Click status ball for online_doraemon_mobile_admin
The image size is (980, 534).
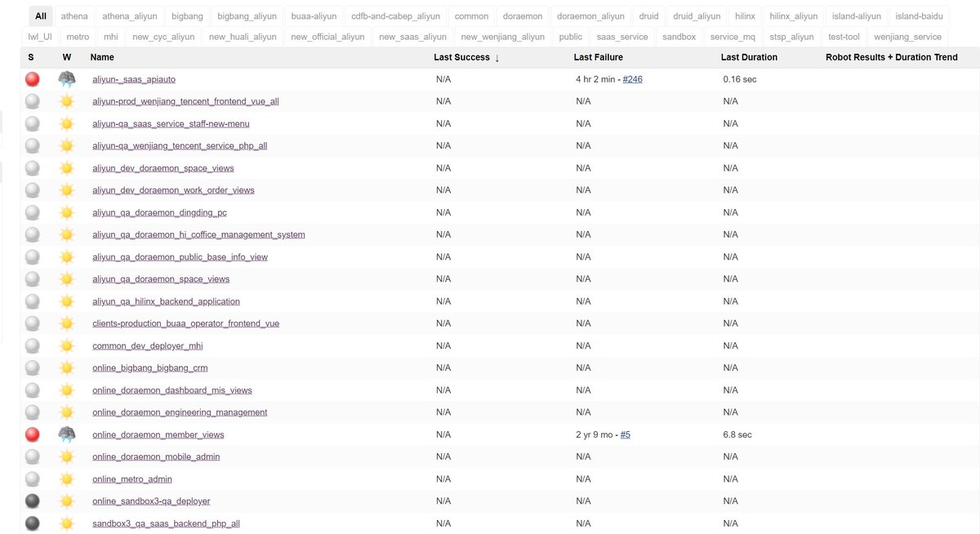click(33, 456)
